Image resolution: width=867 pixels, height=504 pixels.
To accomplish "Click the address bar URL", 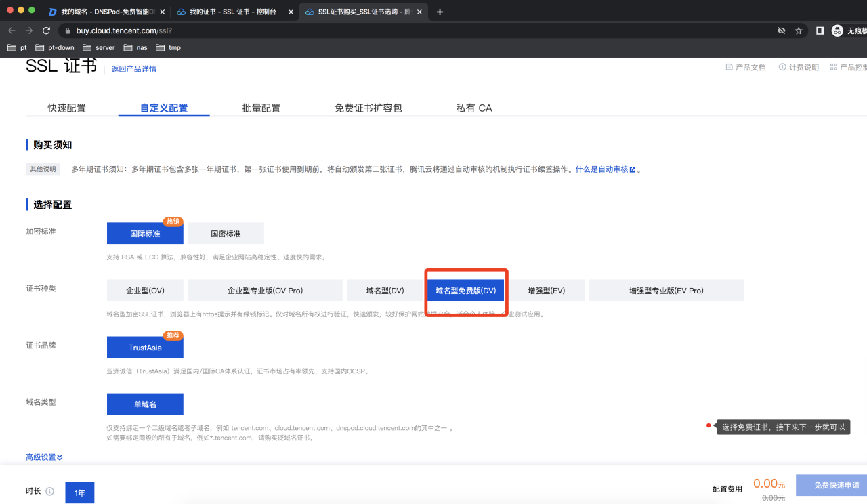I will coord(124,30).
